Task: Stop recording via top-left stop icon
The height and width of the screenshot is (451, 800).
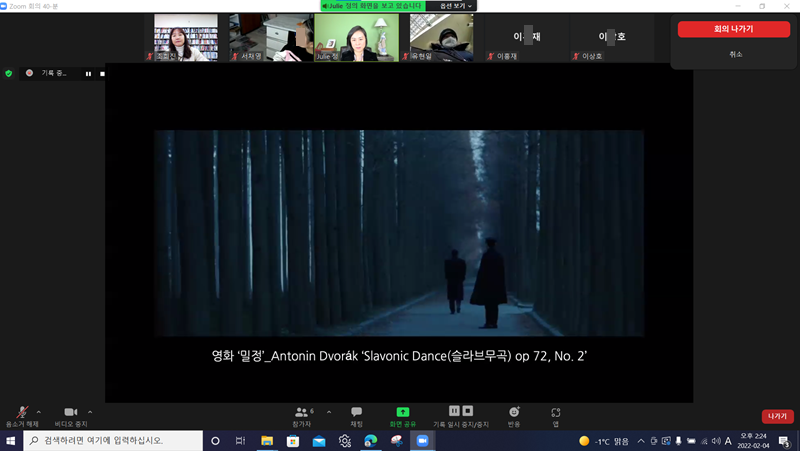Action: (102, 74)
